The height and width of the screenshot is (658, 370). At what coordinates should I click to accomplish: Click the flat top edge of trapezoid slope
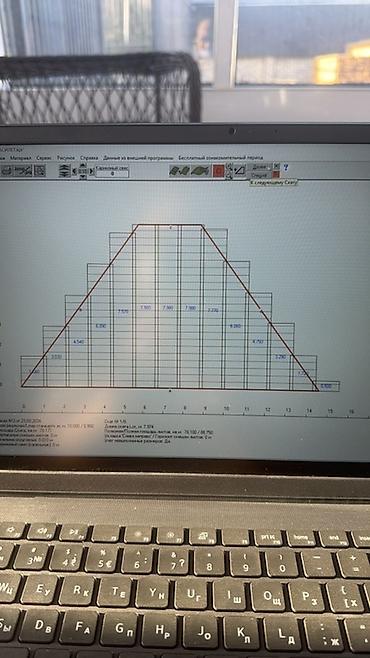pyautogui.click(x=170, y=225)
